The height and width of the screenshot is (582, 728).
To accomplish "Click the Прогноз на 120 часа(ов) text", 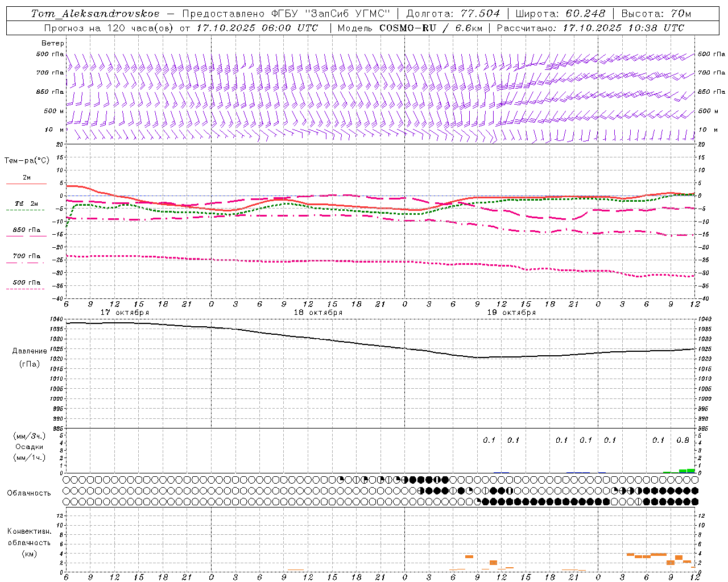I will (109, 28).
